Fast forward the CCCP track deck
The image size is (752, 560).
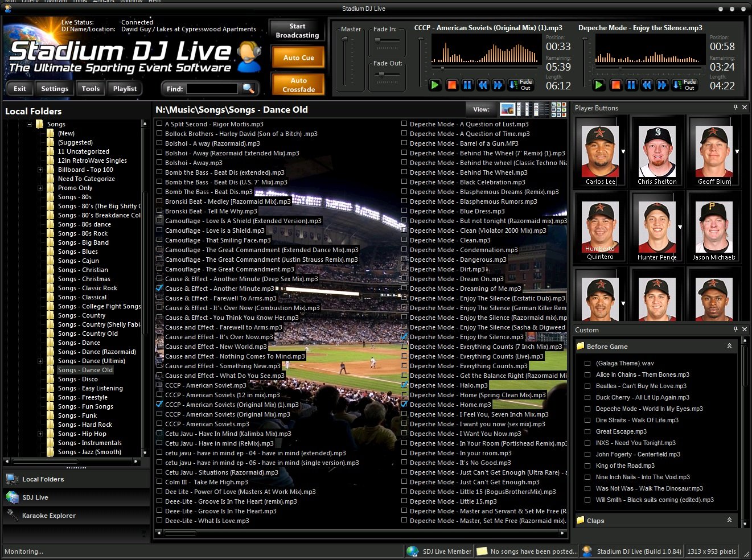pyautogui.click(x=498, y=85)
